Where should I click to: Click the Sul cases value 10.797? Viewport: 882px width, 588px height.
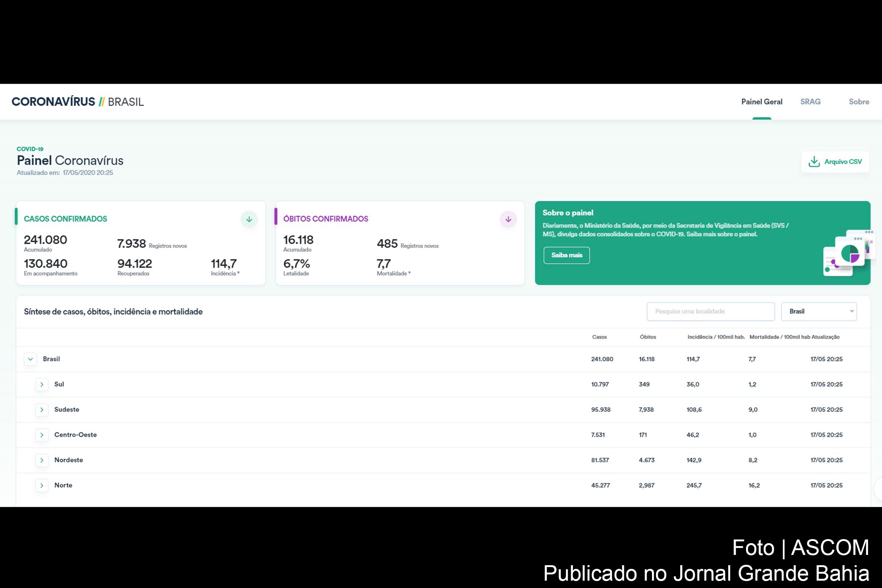600,384
